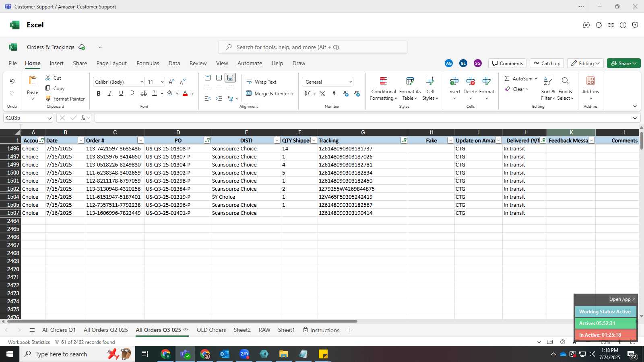Open Zoom app in Windows taskbar
Viewport: 644px width, 362px height.
click(x=244, y=354)
